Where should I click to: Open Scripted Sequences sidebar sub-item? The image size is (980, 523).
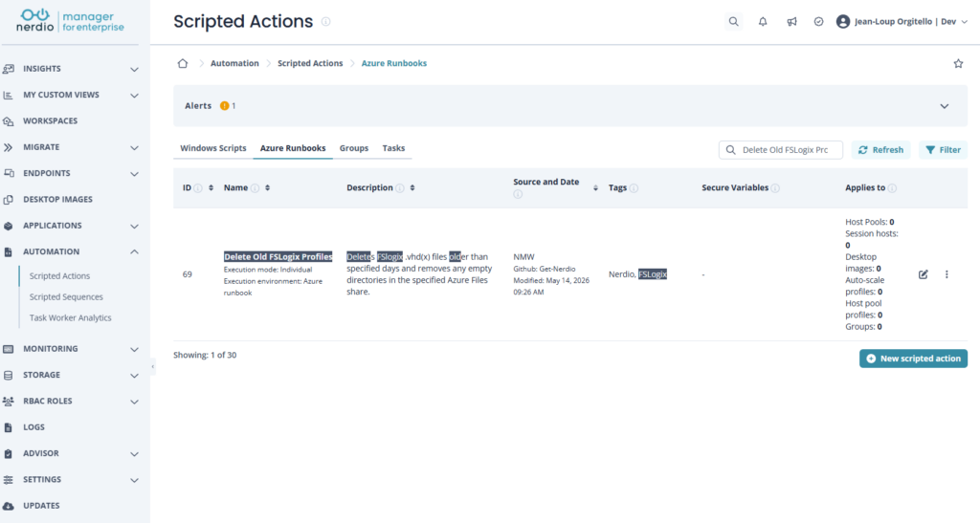click(x=66, y=297)
